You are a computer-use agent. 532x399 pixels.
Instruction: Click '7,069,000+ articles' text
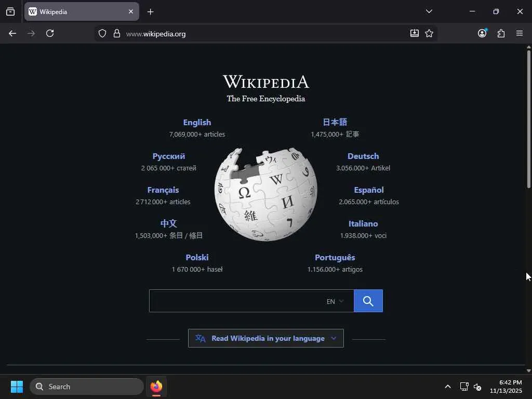tap(197, 135)
